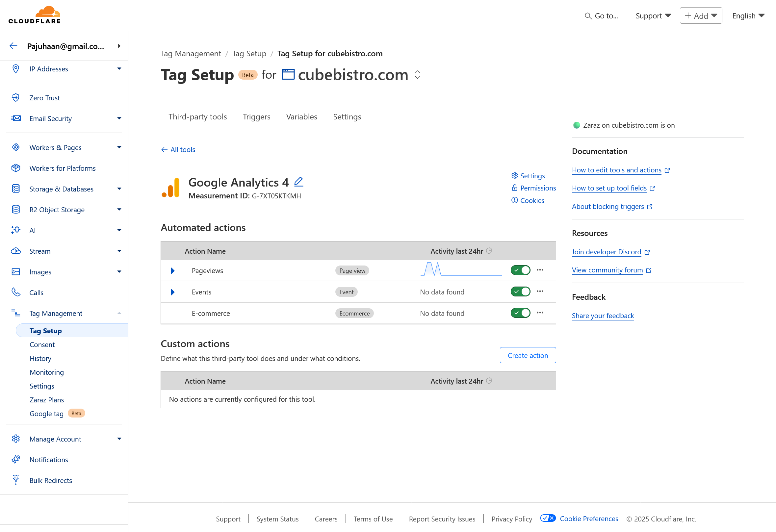Open the tool Cookies link

528,200
